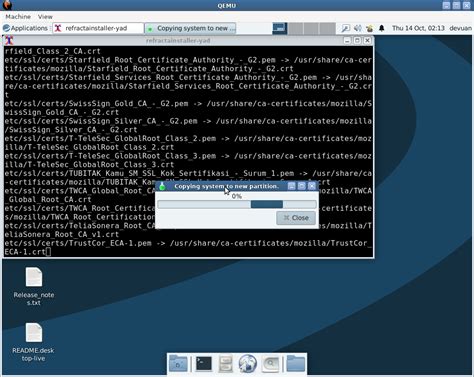Click the copying progress bar

[237, 204]
